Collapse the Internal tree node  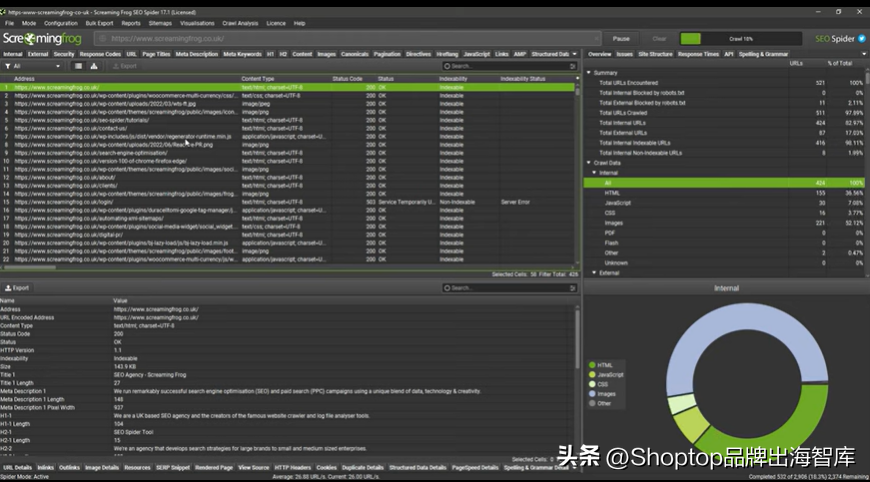pos(594,173)
